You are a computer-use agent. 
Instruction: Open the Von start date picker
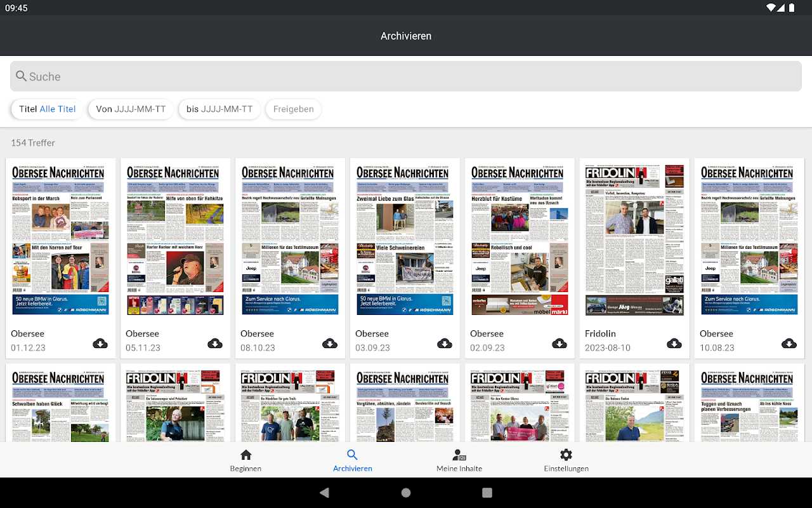pos(131,109)
